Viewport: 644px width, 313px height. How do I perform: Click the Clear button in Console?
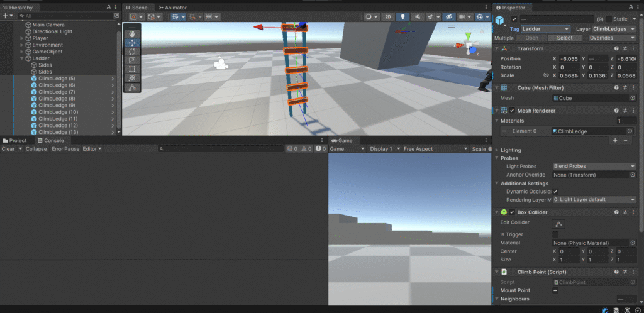coord(8,149)
